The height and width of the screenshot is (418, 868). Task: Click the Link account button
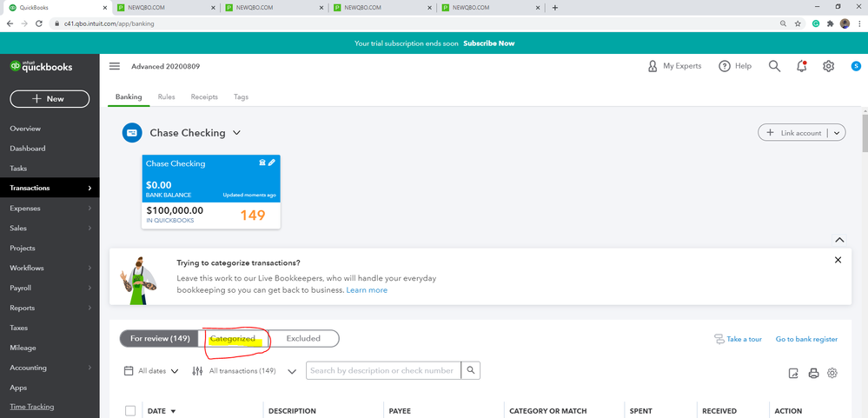[x=792, y=133]
